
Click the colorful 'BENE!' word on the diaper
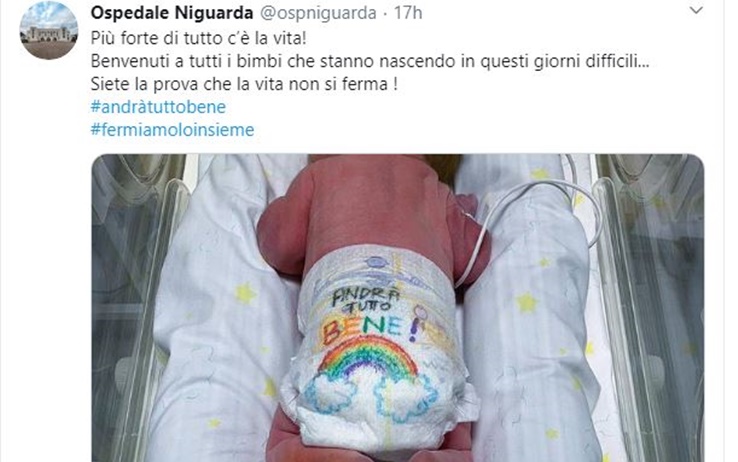pyautogui.click(x=369, y=327)
